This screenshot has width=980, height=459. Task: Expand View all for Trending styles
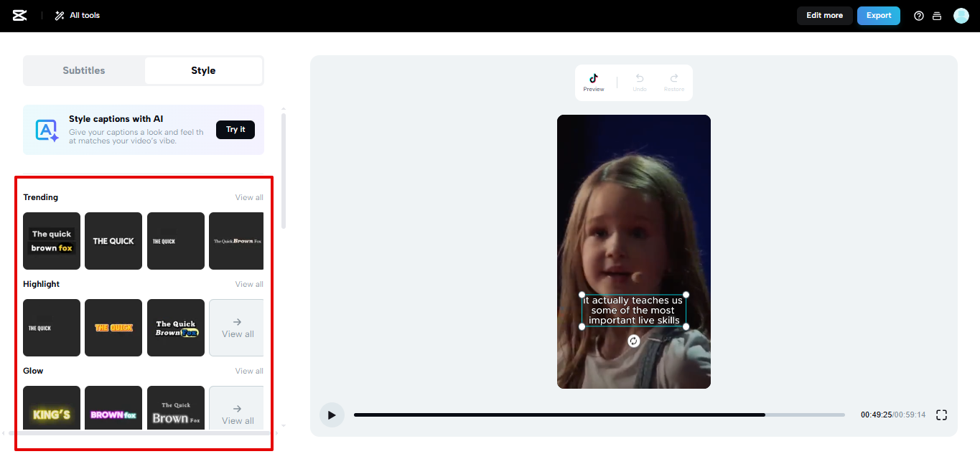(249, 197)
